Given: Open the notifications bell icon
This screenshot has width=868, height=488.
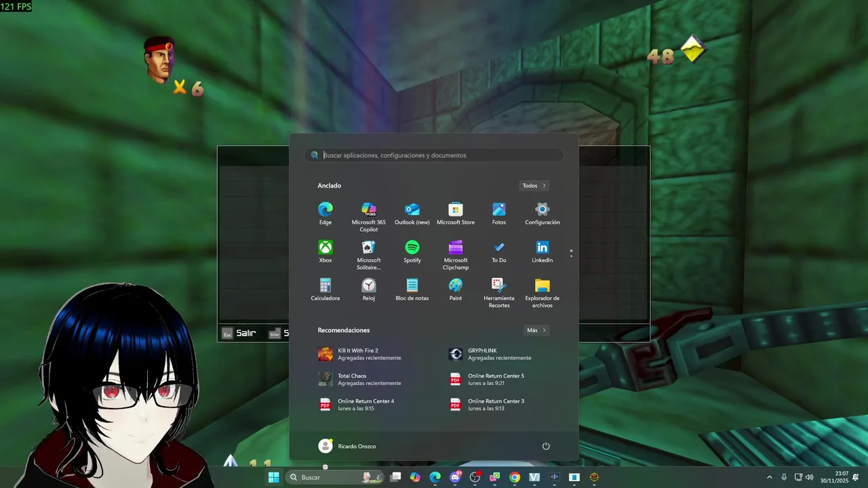Looking at the screenshot, I should tap(856, 477).
